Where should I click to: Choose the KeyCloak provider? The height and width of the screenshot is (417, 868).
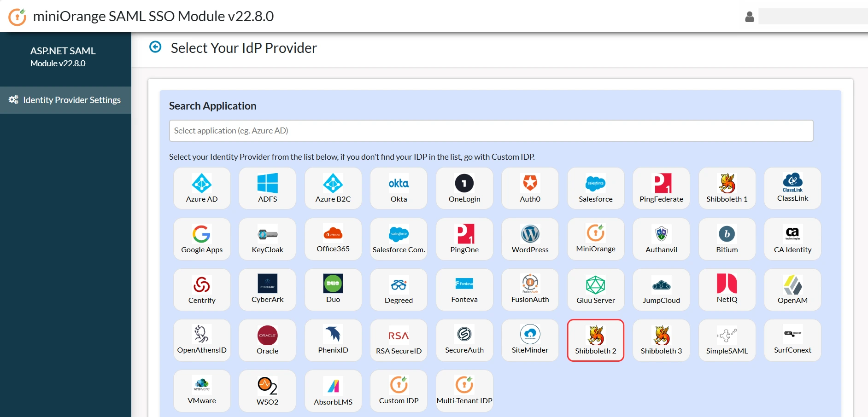268,239
